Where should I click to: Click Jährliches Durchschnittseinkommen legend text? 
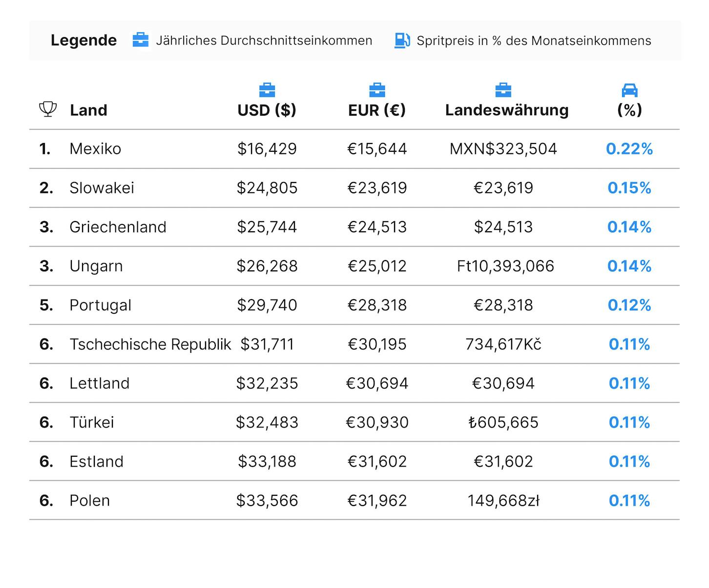[x=264, y=41]
